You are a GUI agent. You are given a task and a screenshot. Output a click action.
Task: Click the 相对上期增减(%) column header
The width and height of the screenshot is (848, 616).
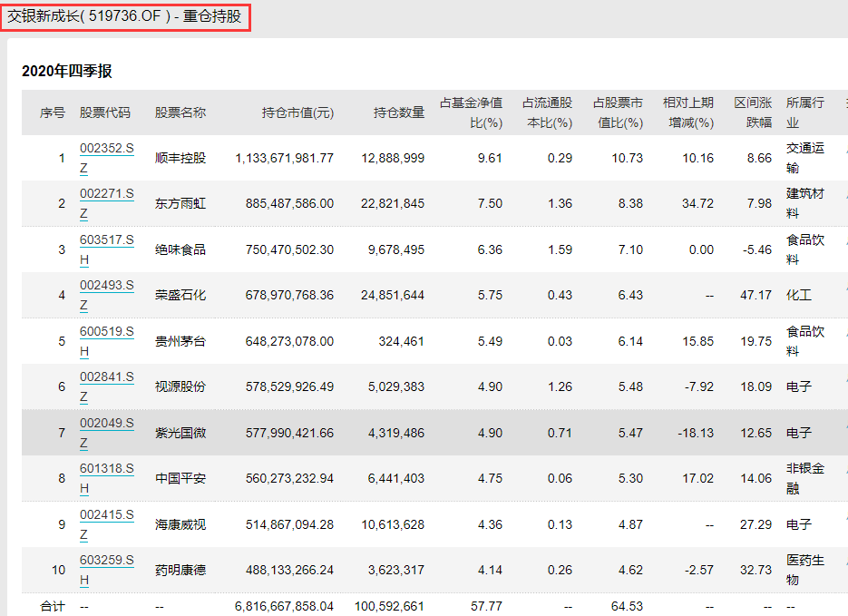(x=688, y=112)
